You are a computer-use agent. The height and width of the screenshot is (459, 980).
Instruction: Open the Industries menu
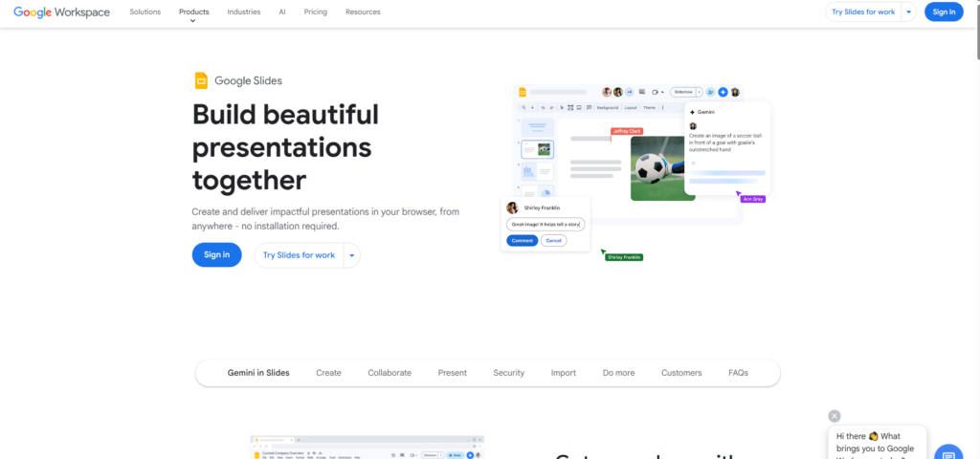pyautogui.click(x=244, y=11)
